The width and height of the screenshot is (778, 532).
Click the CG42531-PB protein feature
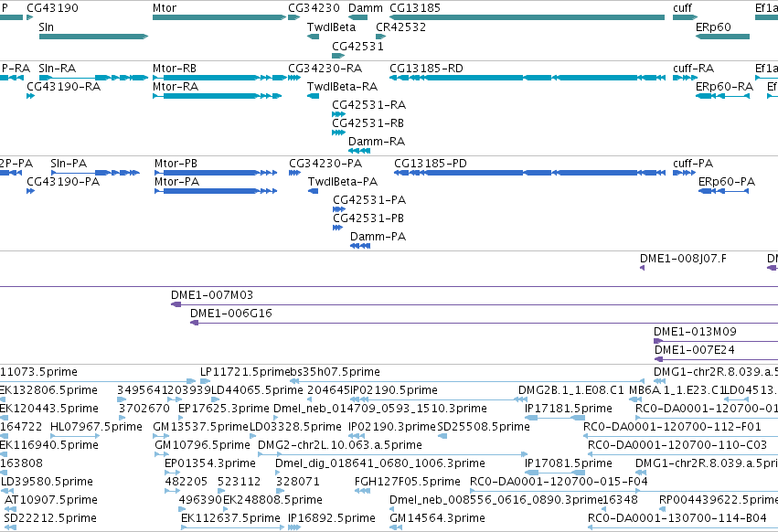338,228
